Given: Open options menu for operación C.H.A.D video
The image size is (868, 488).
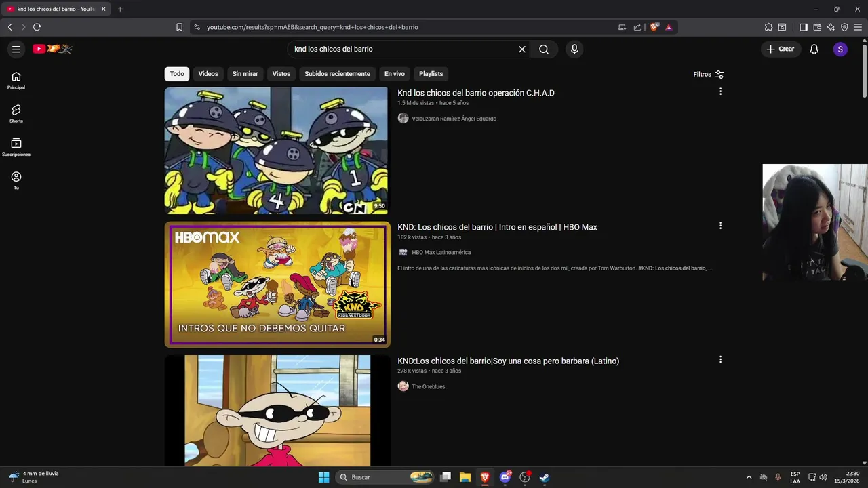Looking at the screenshot, I should coord(720,91).
